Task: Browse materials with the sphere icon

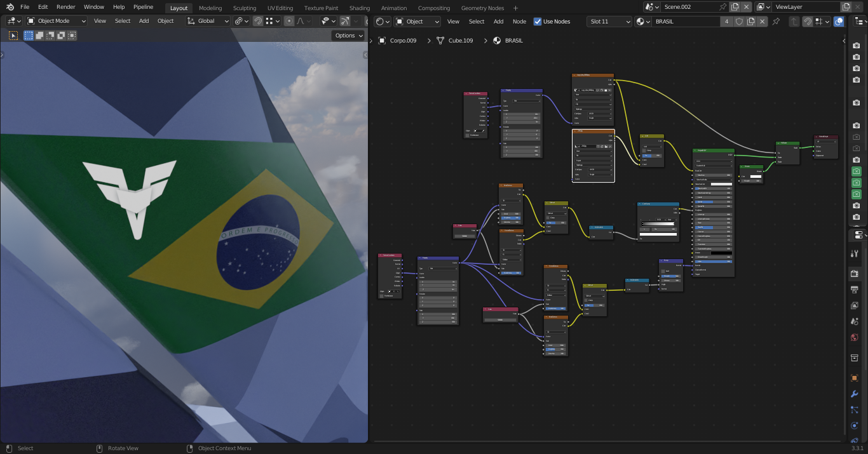Action: click(644, 22)
